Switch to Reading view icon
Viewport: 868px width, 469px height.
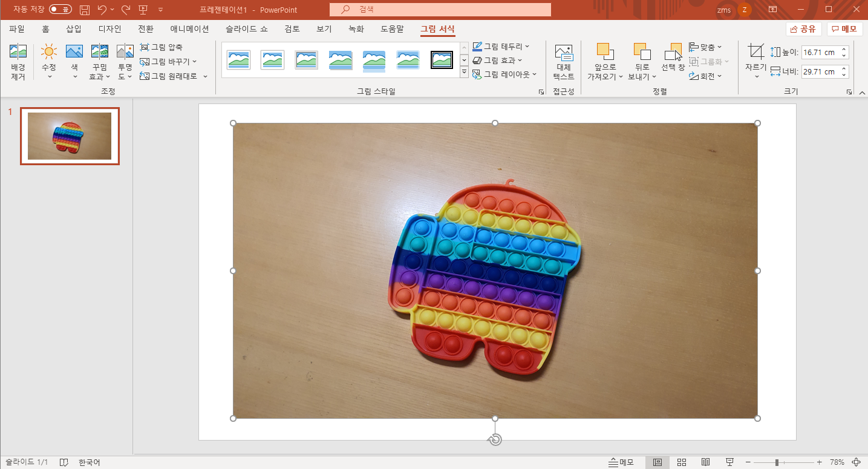(x=705, y=462)
